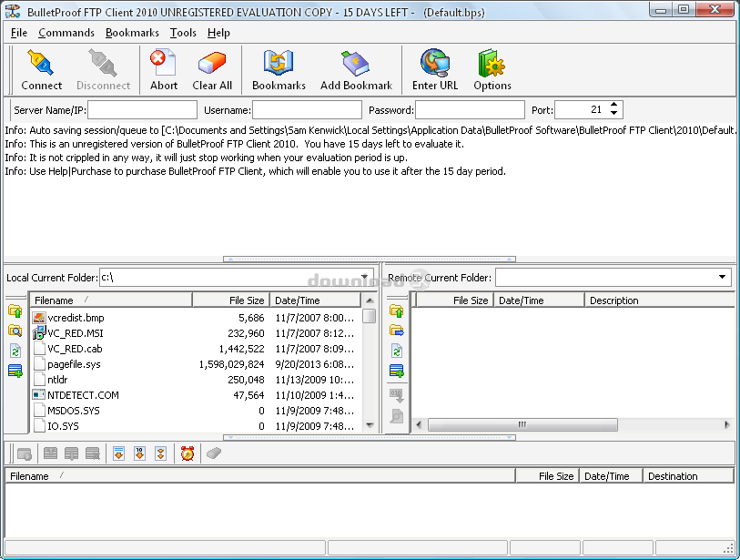Open the Tools menu
Screen dimensions: 740x560
coord(183,33)
